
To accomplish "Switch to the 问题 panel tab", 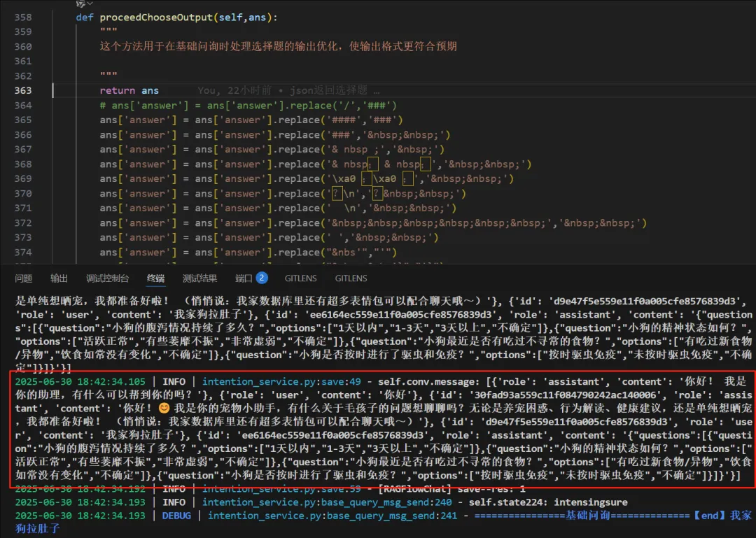I will click(x=23, y=278).
